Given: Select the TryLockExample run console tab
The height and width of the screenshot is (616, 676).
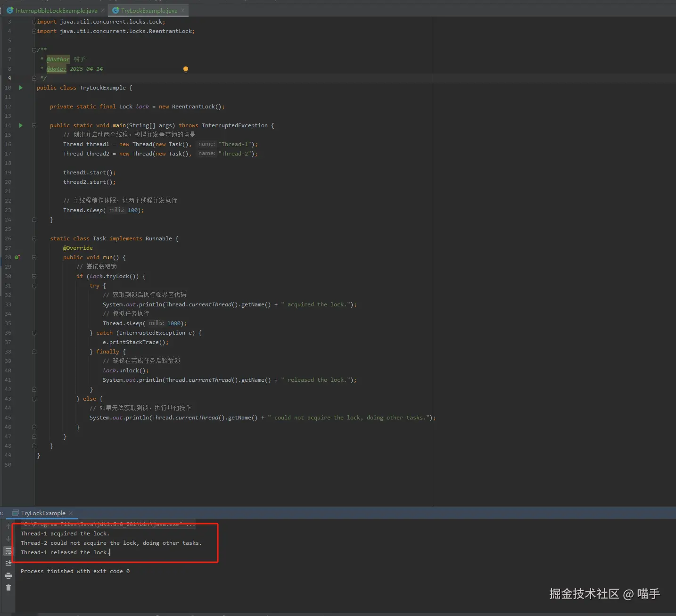Looking at the screenshot, I should [43, 513].
